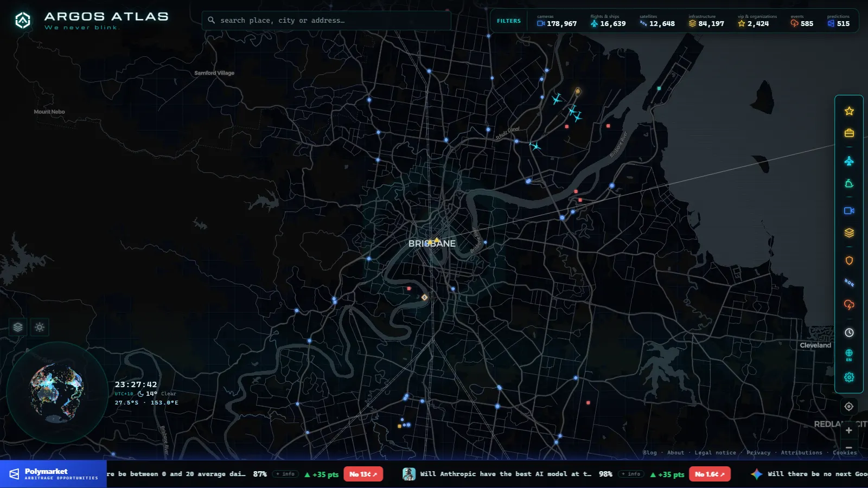Image resolution: width=868 pixels, height=488 pixels.
Task: Click into the place search field
Action: coord(327,21)
